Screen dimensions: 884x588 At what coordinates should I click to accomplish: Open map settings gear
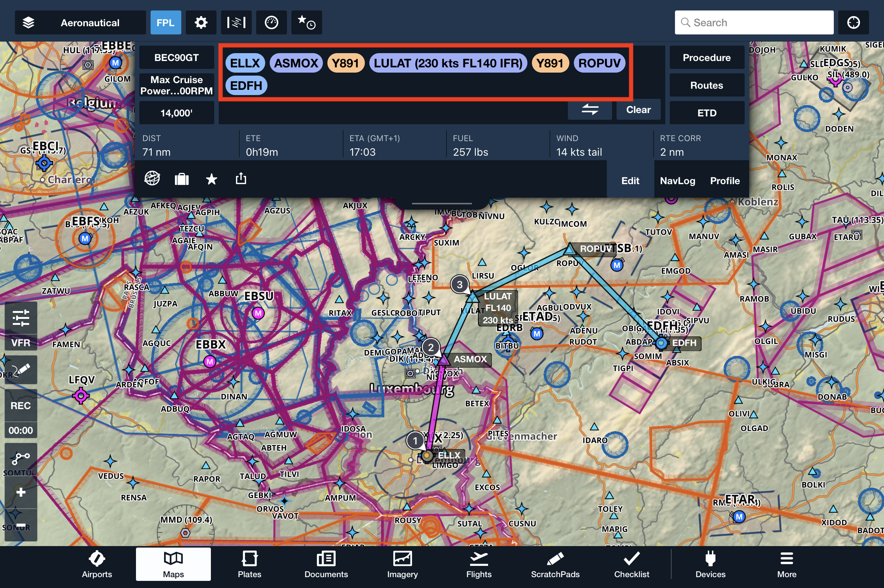click(201, 22)
